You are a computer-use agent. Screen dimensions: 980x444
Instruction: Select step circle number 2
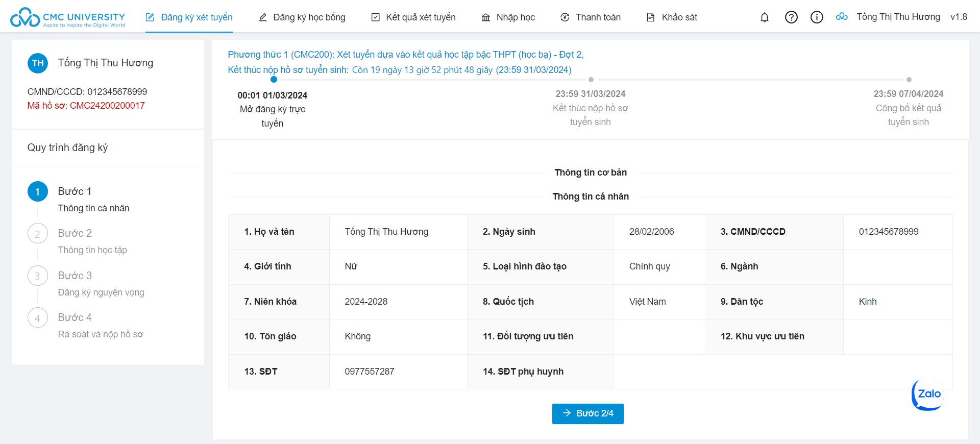coord(37,234)
